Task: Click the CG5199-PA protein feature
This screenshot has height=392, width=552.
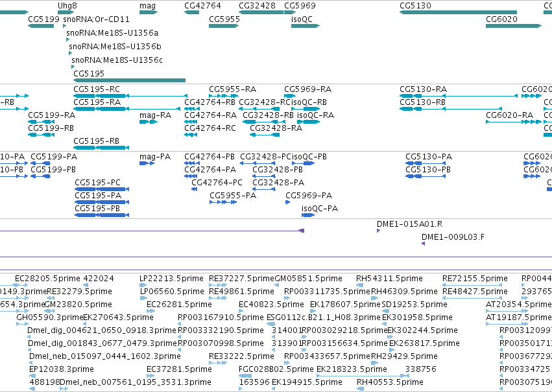Action: pos(40,163)
